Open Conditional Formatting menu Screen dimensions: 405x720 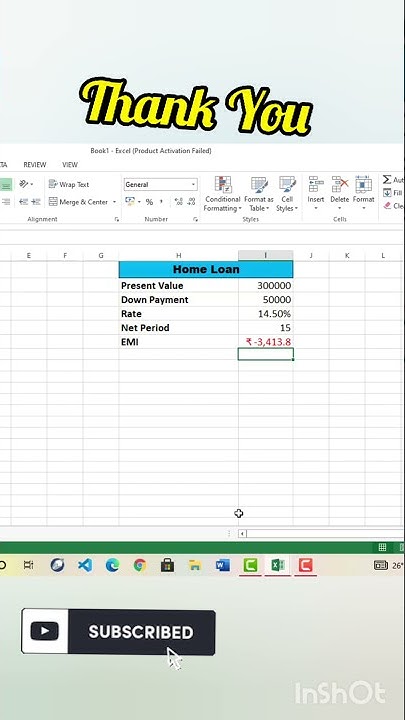223,194
